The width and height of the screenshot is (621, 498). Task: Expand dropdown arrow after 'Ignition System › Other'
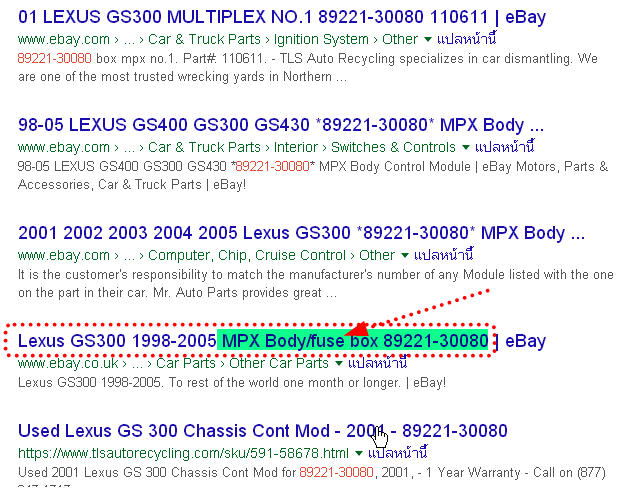pos(427,39)
